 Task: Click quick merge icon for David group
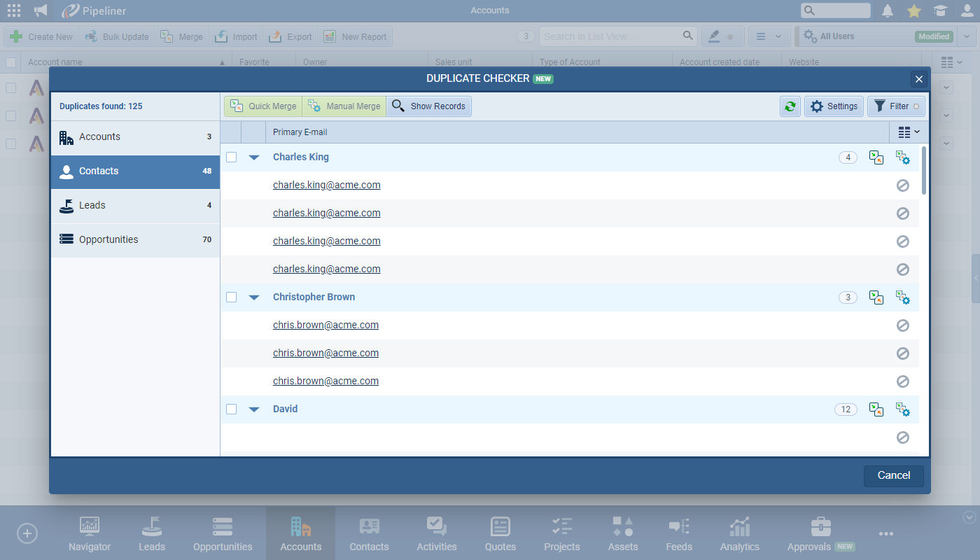tap(876, 409)
